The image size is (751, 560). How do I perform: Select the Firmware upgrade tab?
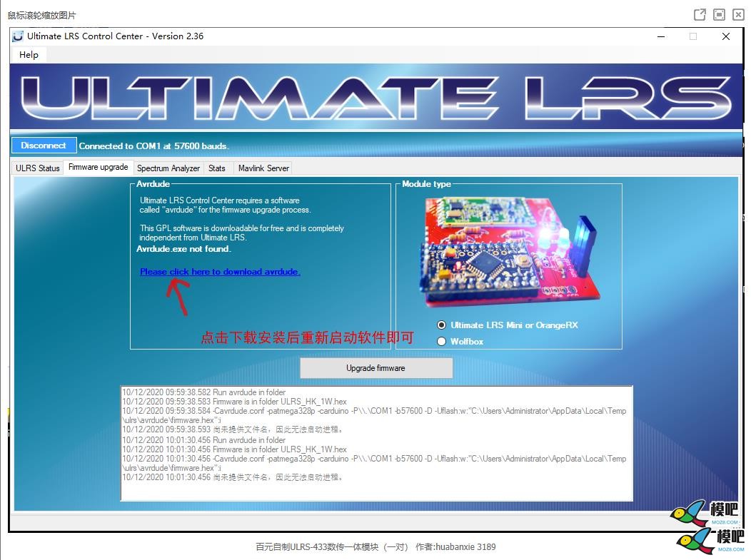pos(99,167)
